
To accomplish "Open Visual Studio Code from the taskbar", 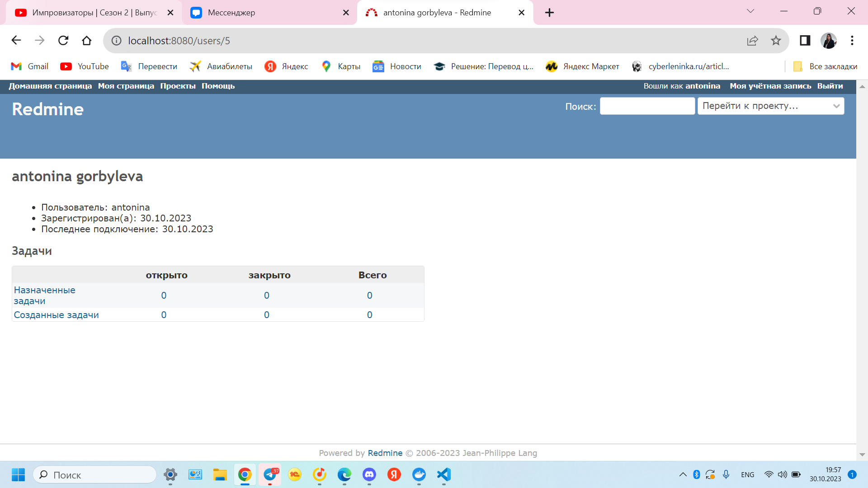I will [x=443, y=474].
